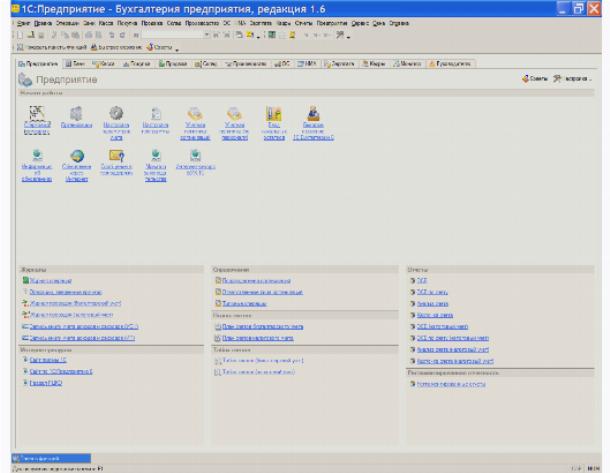Open Настройка параметров учета gear icon

tap(116, 113)
